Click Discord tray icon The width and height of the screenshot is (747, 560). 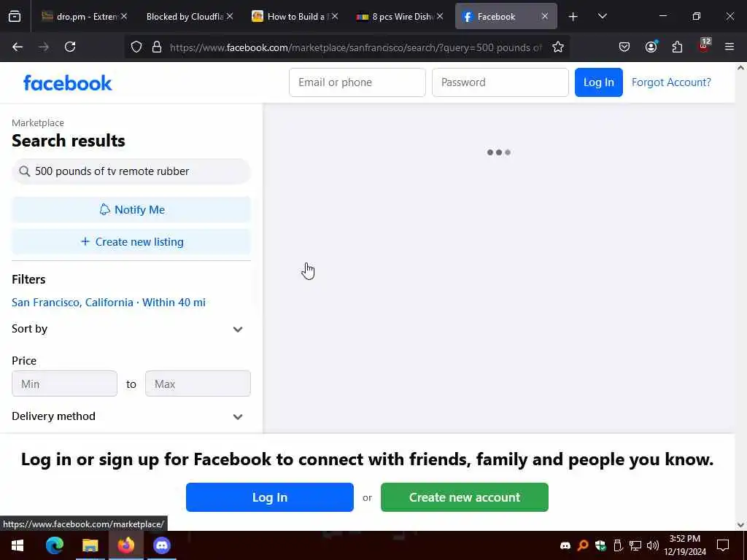click(x=565, y=545)
